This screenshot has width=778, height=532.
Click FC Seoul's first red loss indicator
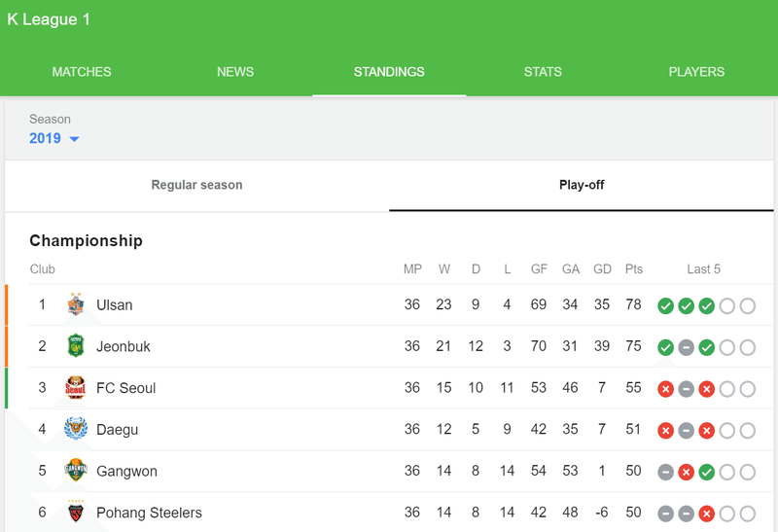click(x=665, y=389)
